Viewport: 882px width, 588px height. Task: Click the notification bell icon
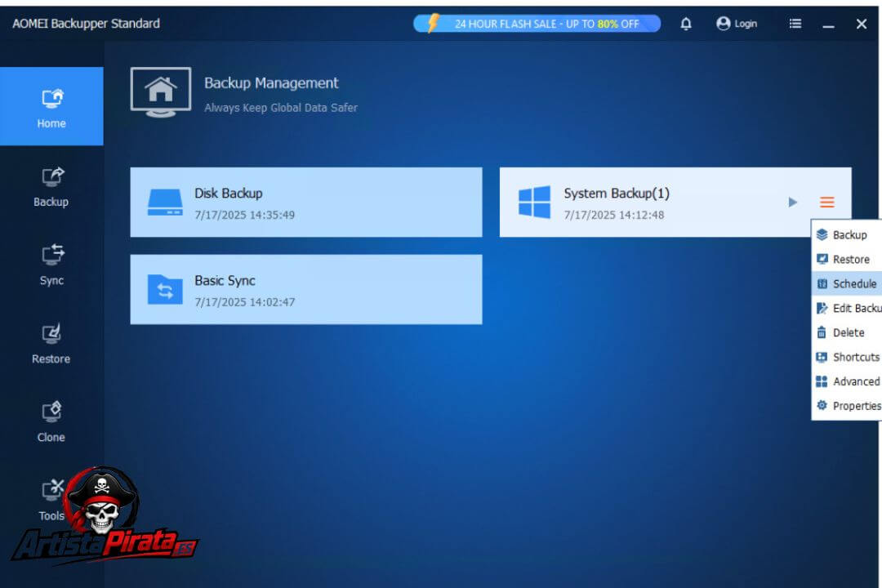[686, 24]
